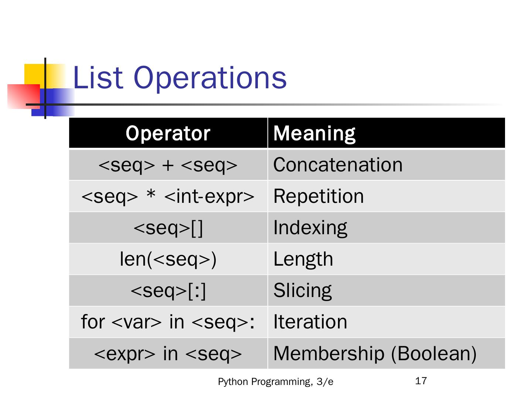Select the "len(<seq>)" operator cell
Viewport: 532px width, 399px height.
pos(168,259)
